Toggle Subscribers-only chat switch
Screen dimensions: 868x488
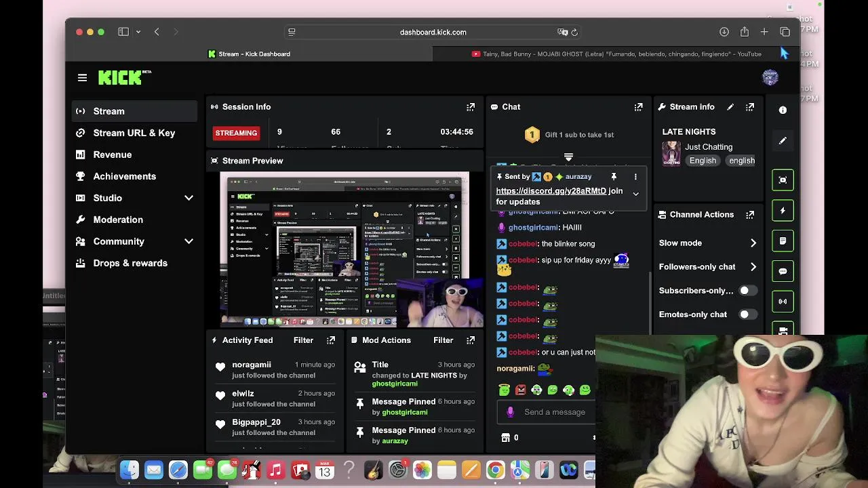click(x=748, y=291)
